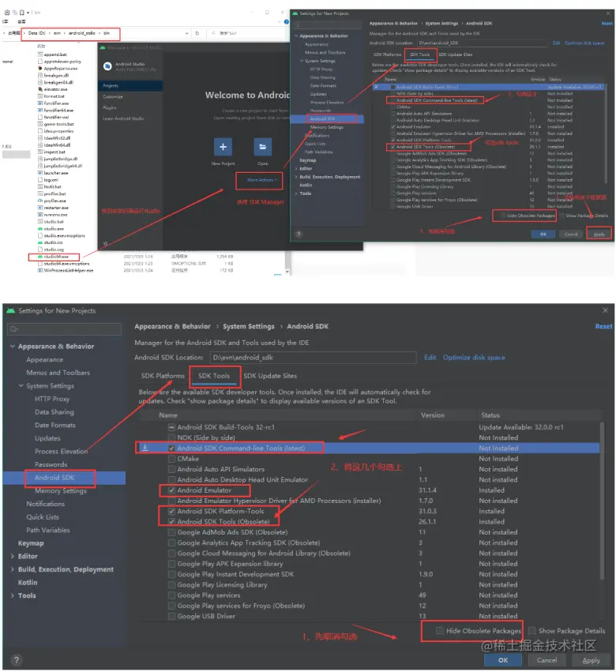
Task: Click Edit link beside SDK location, larger dialog
Action: [430, 358]
